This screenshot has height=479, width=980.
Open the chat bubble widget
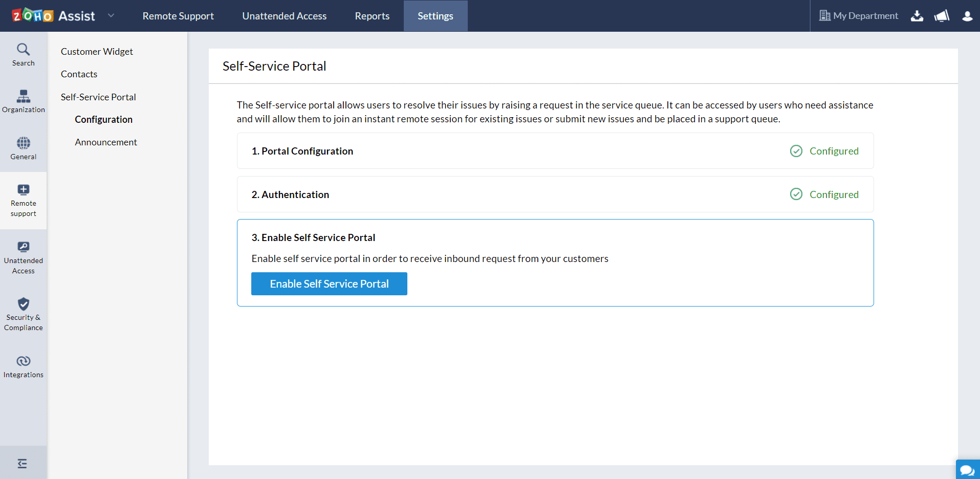(967, 469)
